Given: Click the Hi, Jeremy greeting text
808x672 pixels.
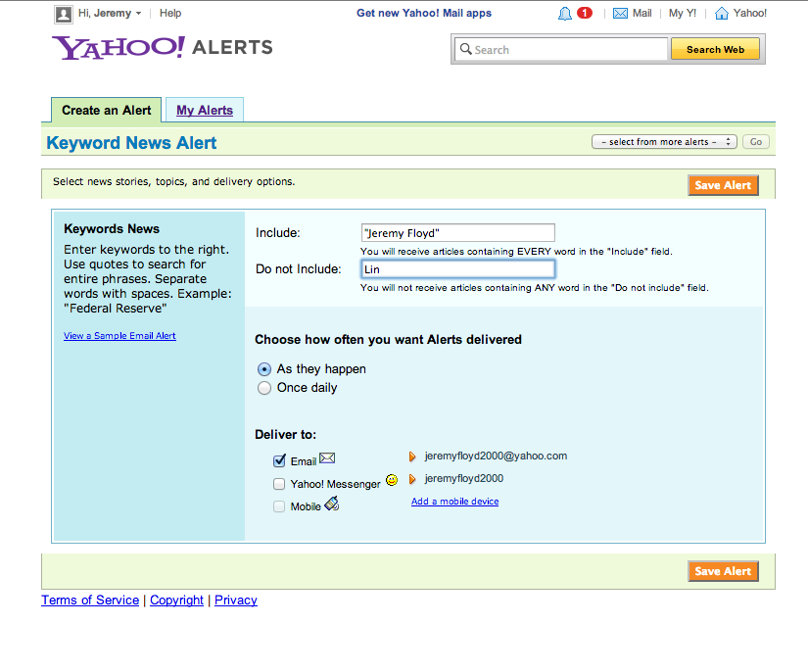Looking at the screenshot, I should coord(105,13).
